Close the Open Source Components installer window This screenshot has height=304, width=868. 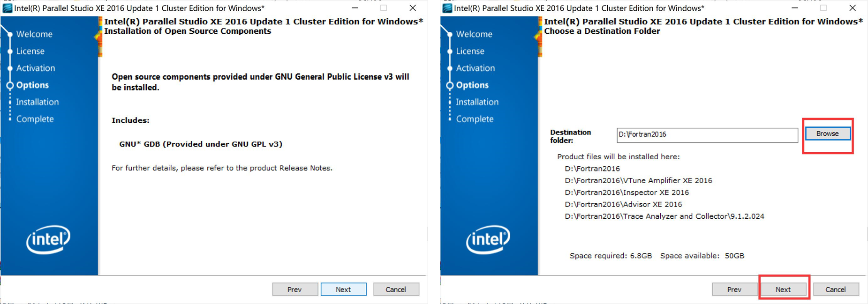click(413, 8)
